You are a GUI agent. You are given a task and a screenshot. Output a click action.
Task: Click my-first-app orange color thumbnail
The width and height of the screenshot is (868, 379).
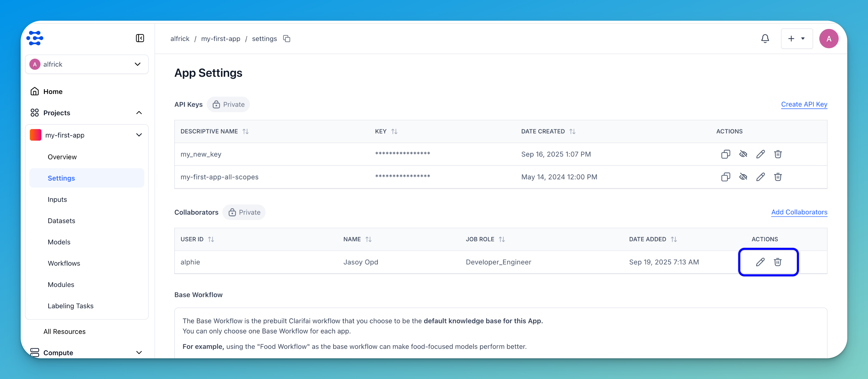35,135
